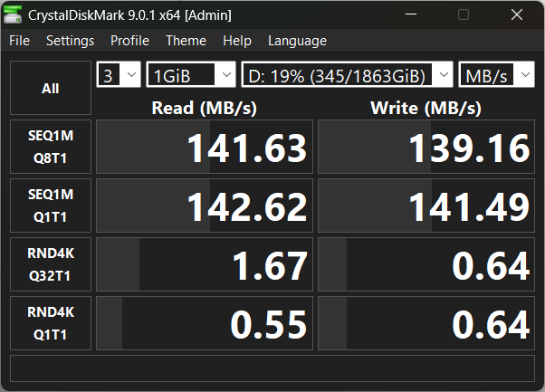Viewport: 545px width, 392px height.
Task: Open the drive selector showing D: 19%
Action: tap(348, 74)
